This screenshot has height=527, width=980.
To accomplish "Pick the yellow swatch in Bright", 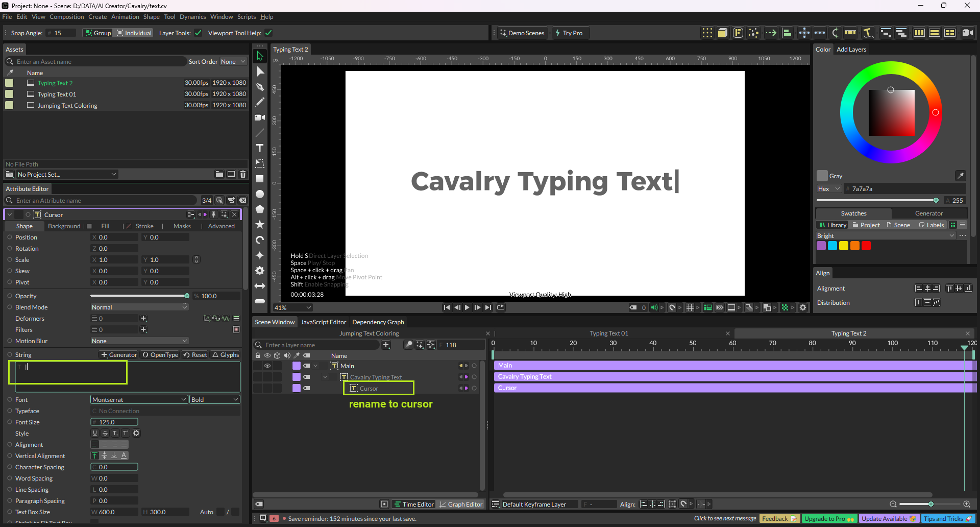I will (x=843, y=246).
